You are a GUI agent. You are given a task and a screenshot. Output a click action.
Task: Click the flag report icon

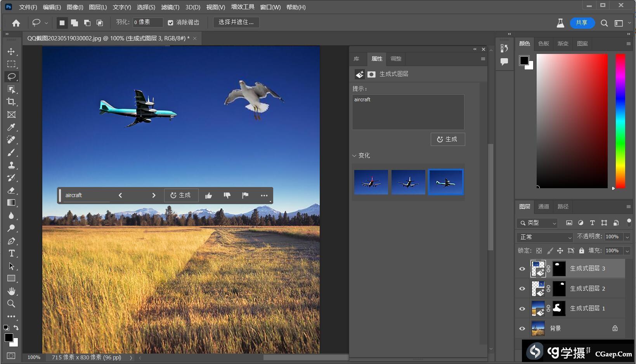(245, 196)
